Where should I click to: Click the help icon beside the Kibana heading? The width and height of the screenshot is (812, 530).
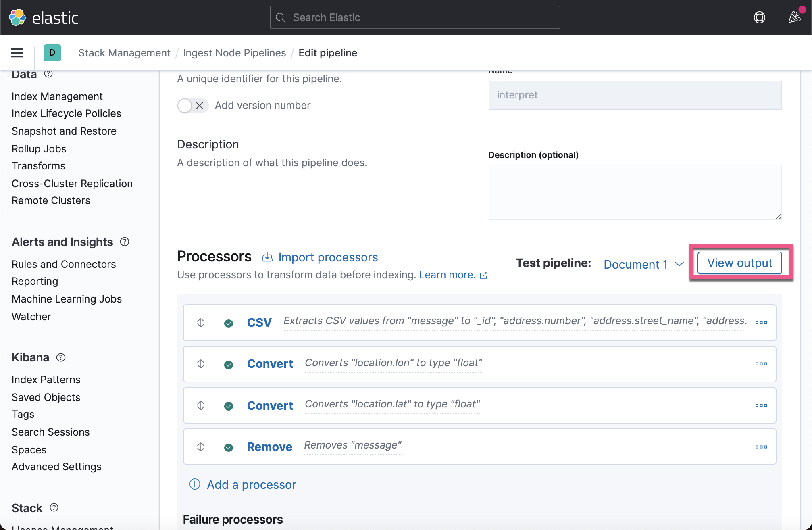(x=60, y=357)
